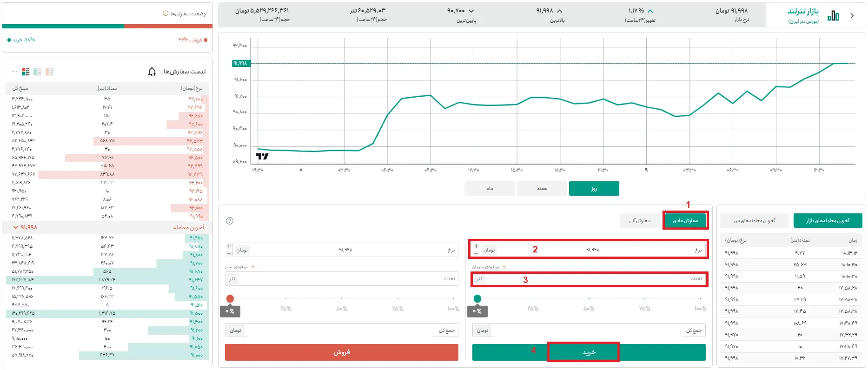This screenshot has width=868, height=370.
Task: Click the plus next to موجودی تومان
Action: coord(504,267)
